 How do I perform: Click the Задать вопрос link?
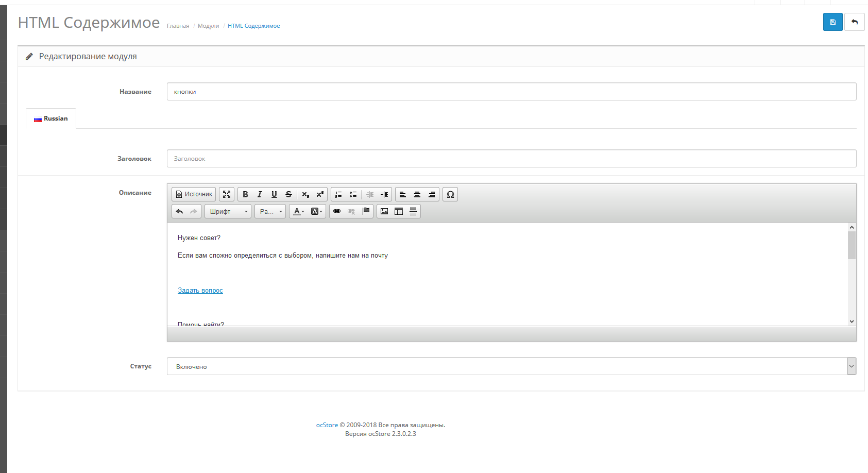click(x=200, y=291)
